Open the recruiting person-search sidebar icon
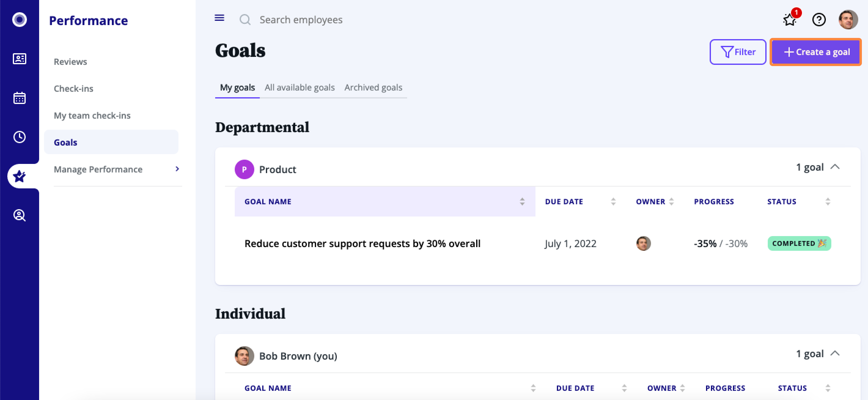The height and width of the screenshot is (400, 868). 19,215
